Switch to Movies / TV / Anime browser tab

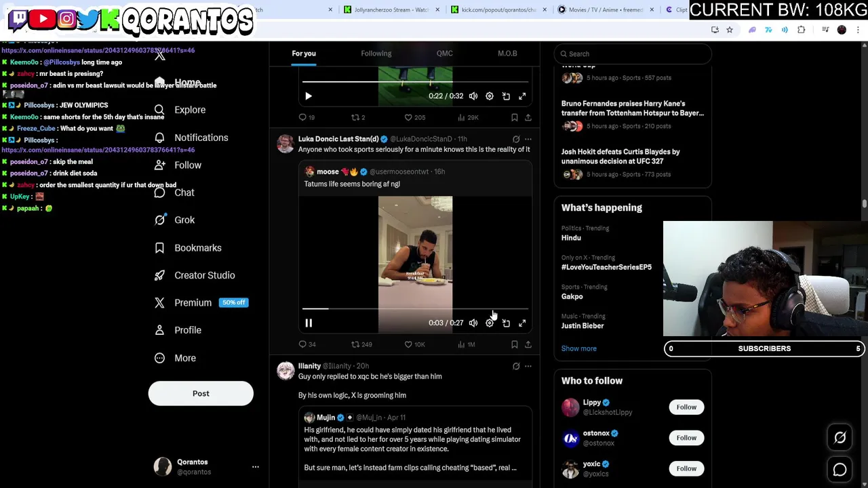[x=605, y=9]
